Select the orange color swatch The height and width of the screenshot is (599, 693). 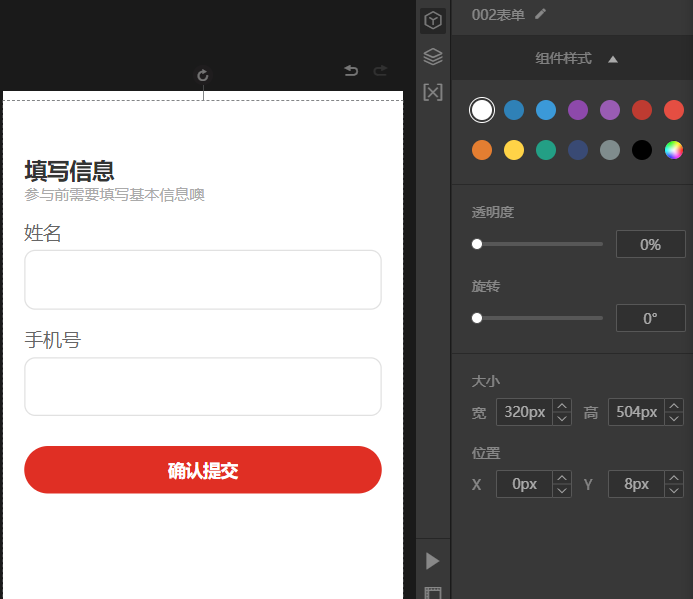point(482,150)
